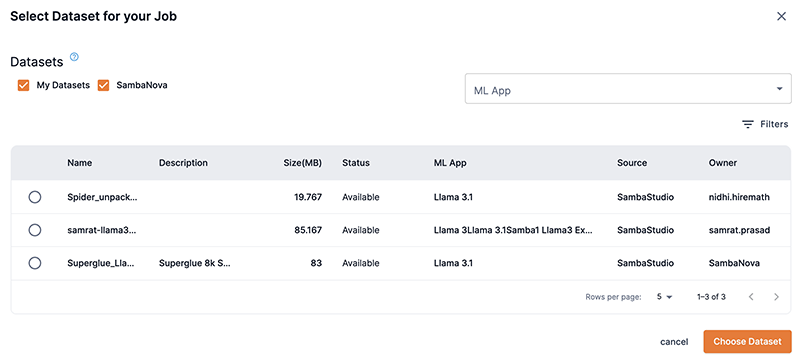Click the Datasets help question mark icon
This screenshot has width=800, height=363.
tap(74, 57)
